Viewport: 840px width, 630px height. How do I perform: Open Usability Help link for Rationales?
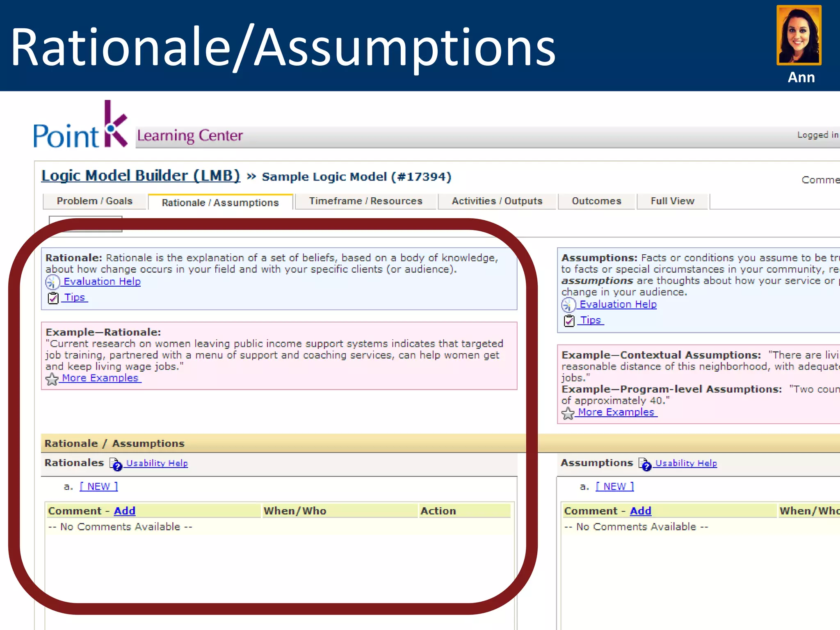coord(157,463)
